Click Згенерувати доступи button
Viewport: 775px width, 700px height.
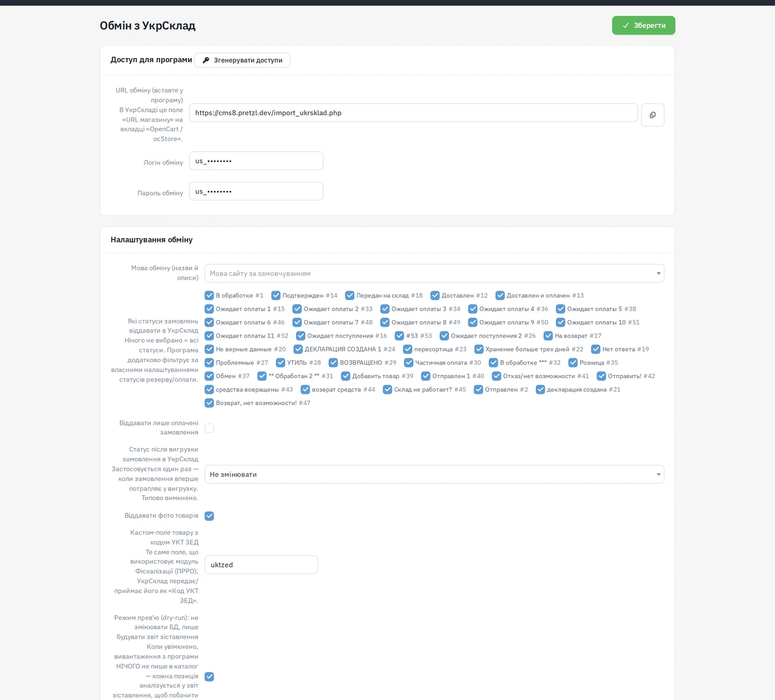(x=242, y=60)
